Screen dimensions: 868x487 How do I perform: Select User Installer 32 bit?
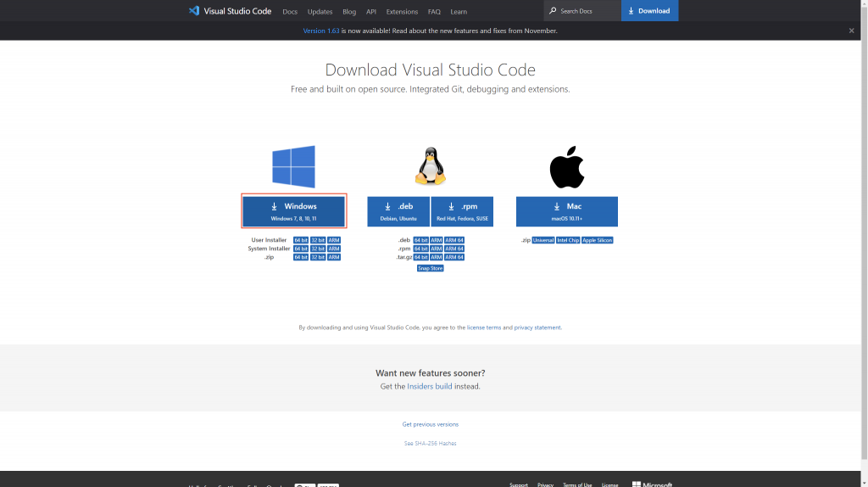[318, 240]
